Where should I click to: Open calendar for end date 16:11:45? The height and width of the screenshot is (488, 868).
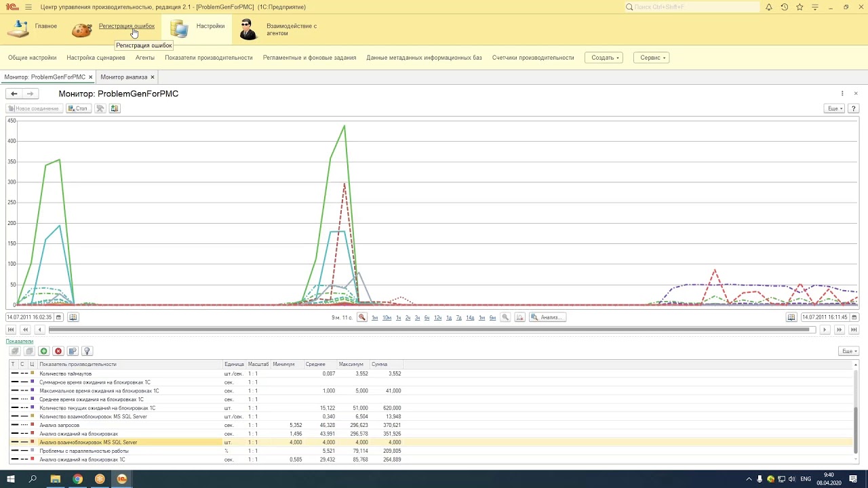[854, 317]
